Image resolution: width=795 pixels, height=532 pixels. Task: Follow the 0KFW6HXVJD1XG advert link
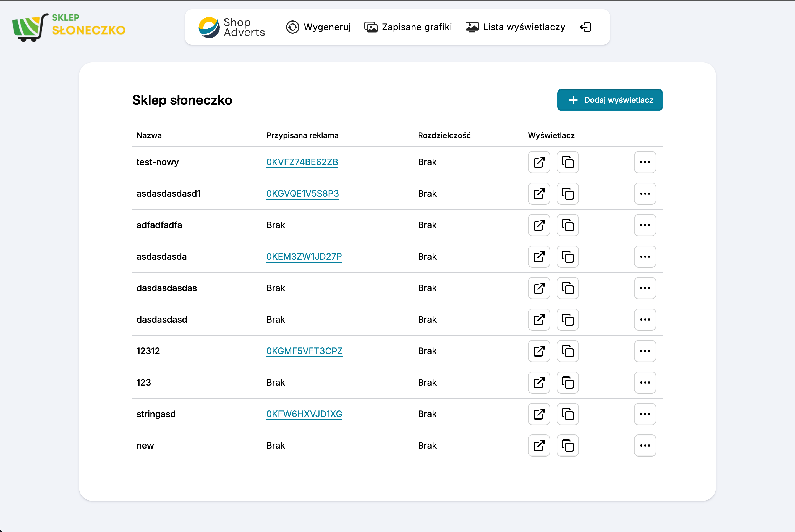coord(304,414)
